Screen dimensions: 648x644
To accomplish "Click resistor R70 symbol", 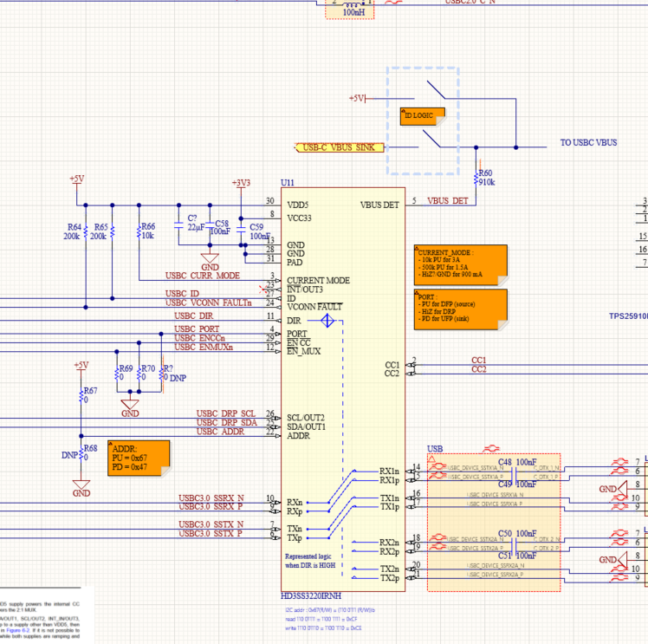I will (139, 373).
